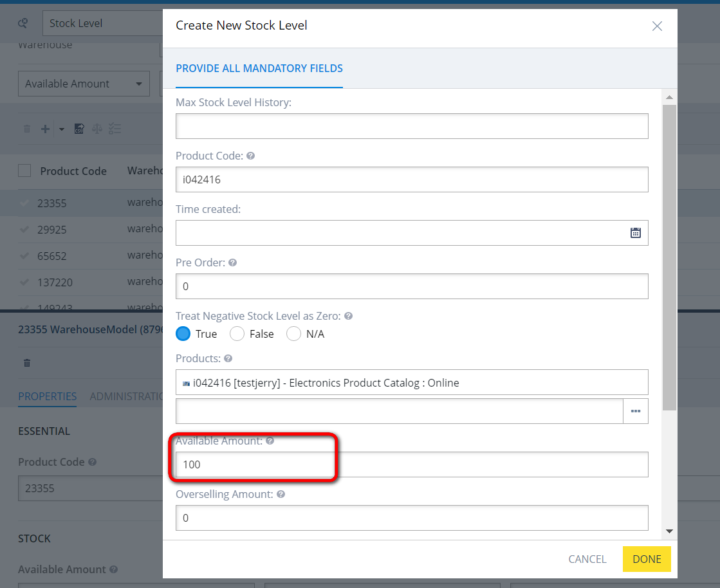Select the N/A radio option
The width and height of the screenshot is (720, 588).
(293, 334)
